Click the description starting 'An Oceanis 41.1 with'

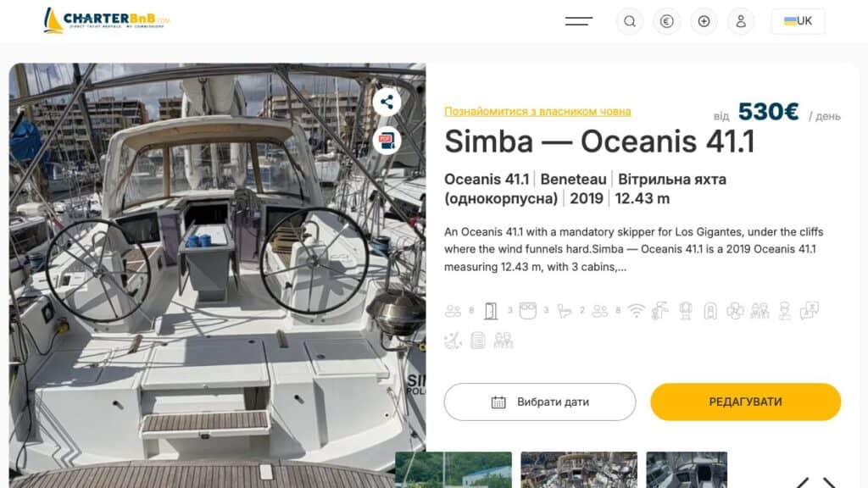click(633, 249)
